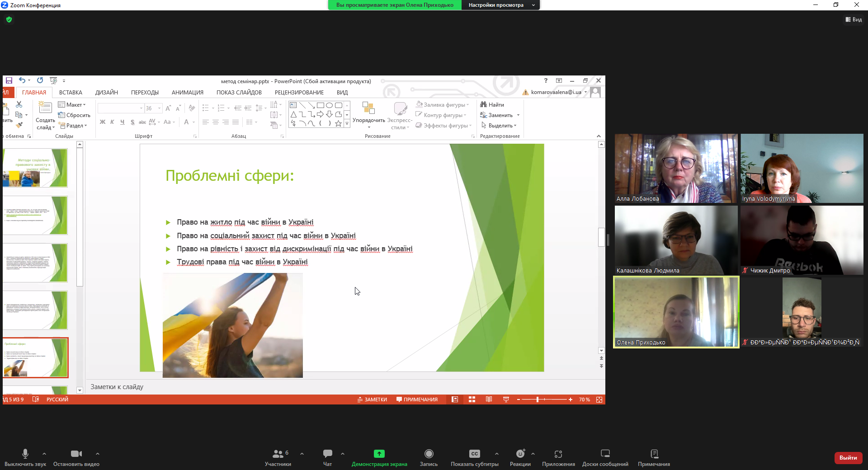Viewport: 868px width, 470px height.
Task: Collapse the PowerPoint ribbon arrow
Action: (x=599, y=136)
